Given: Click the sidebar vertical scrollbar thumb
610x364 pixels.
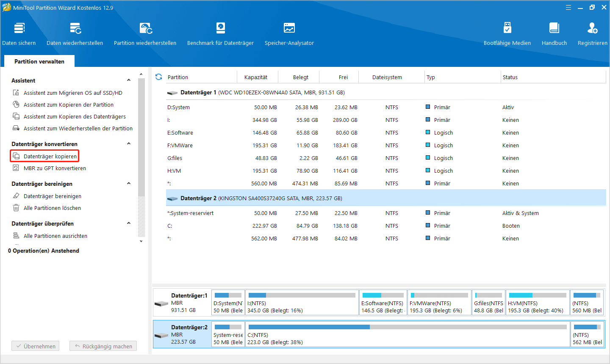Looking at the screenshot, I should (141, 137).
